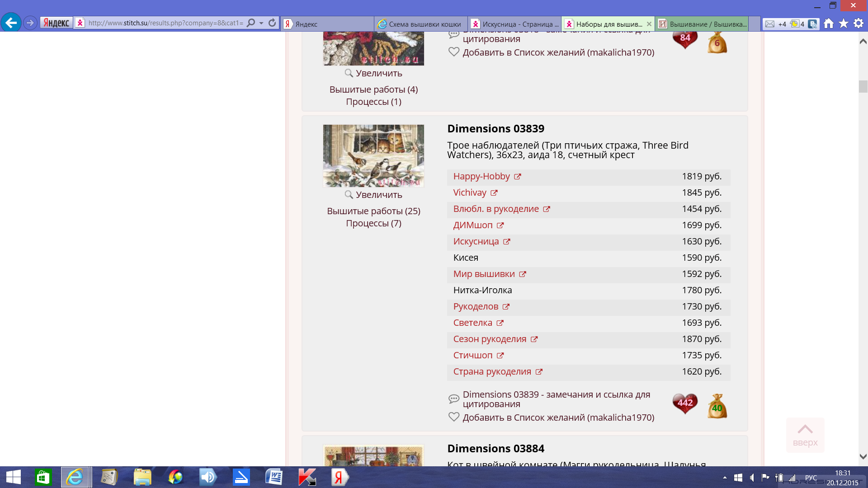Viewport: 868px width, 488px height.
Task: Open browser settings gear icon
Action: [x=859, y=23]
